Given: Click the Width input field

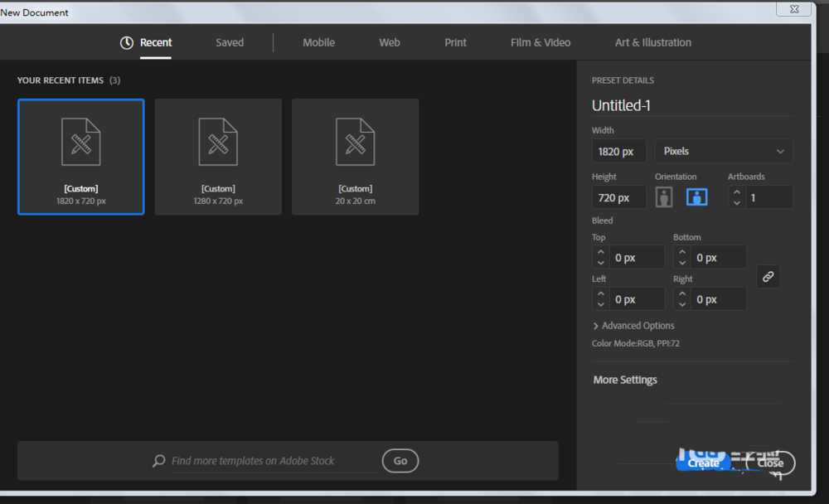Looking at the screenshot, I should (618, 151).
